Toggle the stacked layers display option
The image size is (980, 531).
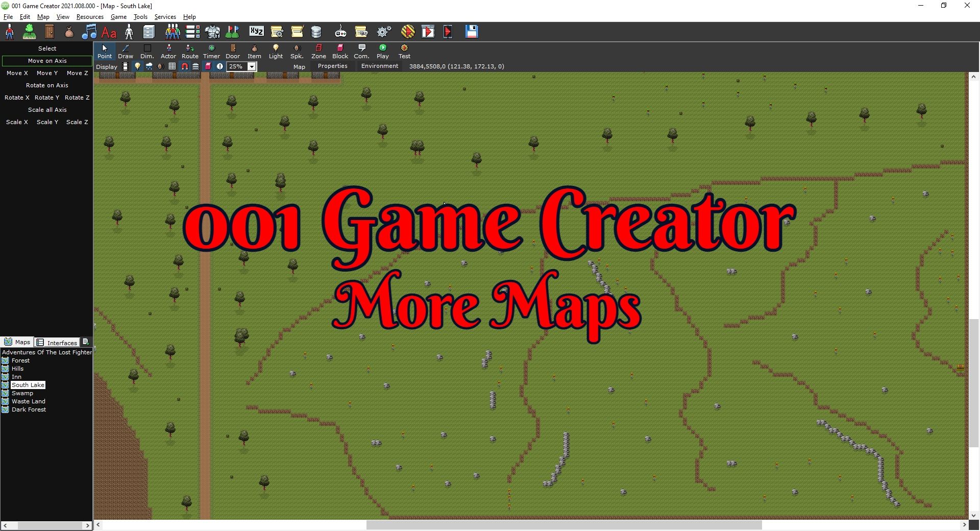(196, 66)
